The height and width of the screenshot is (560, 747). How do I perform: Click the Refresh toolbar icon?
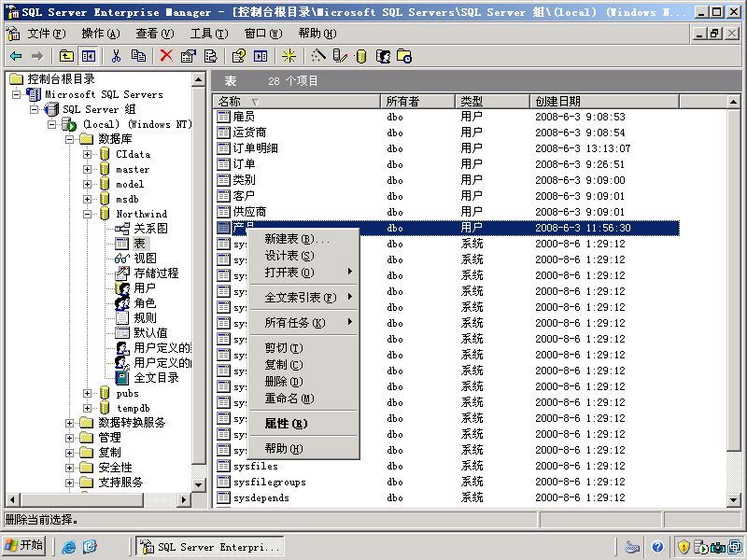[x=211, y=56]
